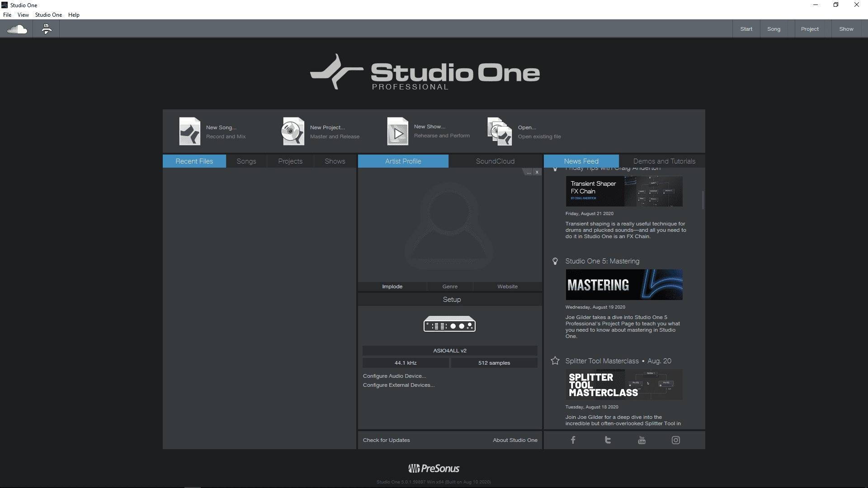This screenshot has height=488, width=868.
Task: Click the PreSonus Exchange icon in toolbar
Action: pyautogui.click(x=47, y=29)
